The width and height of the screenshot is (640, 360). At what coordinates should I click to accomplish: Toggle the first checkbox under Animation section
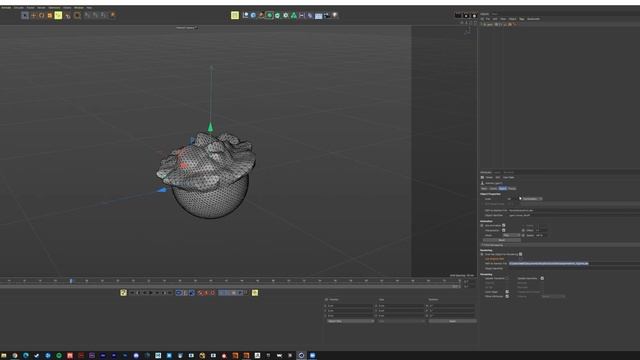[504, 225]
